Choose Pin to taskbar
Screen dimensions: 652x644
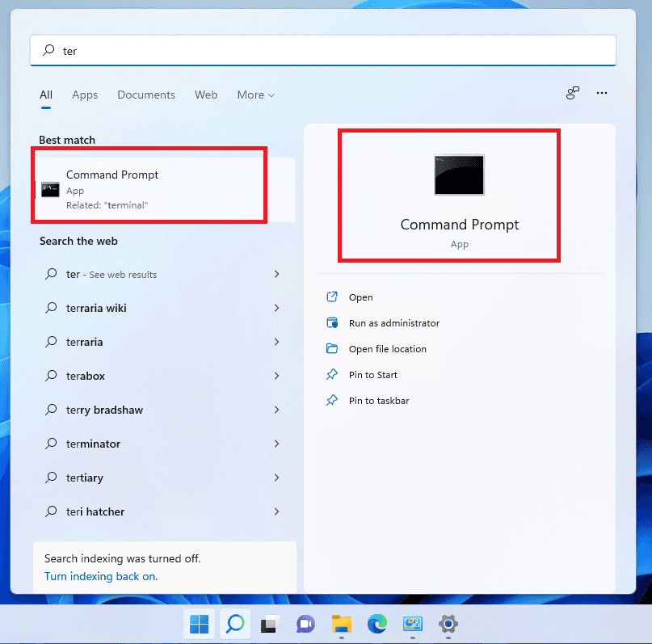379,400
